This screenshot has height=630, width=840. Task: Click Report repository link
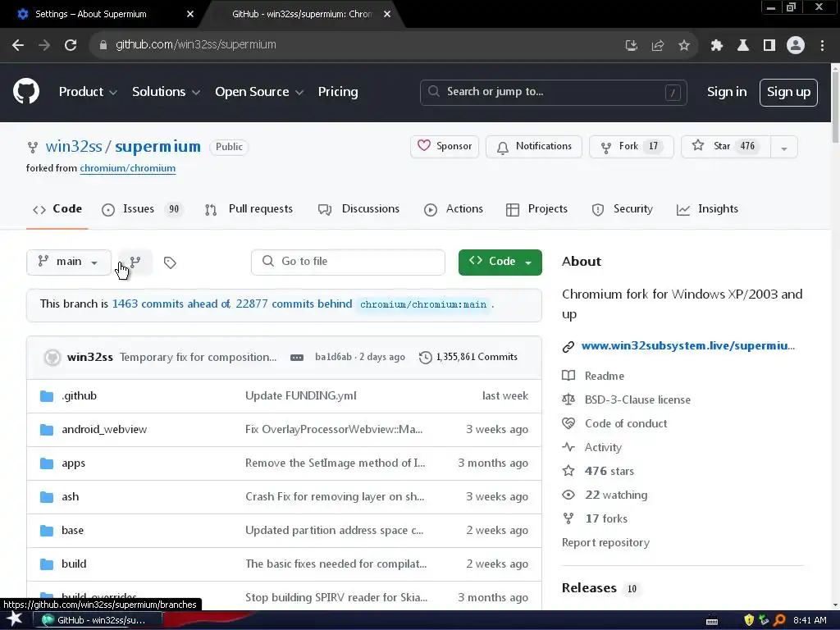click(605, 543)
